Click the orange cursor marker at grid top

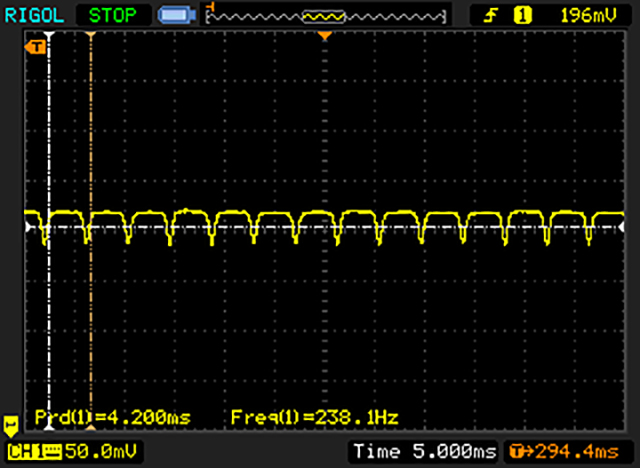pyautogui.click(x=91, y=35)
